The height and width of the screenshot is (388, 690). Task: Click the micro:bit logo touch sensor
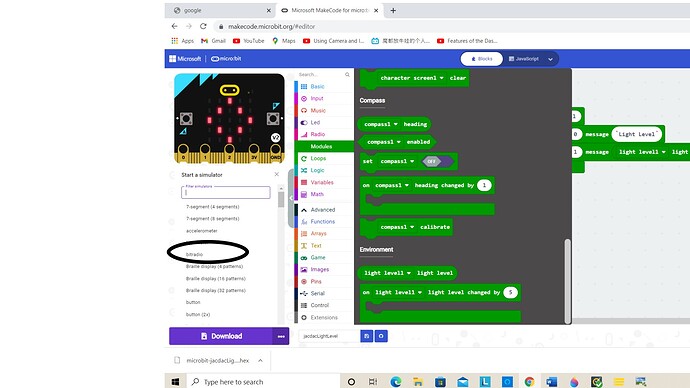pos(229,90)
